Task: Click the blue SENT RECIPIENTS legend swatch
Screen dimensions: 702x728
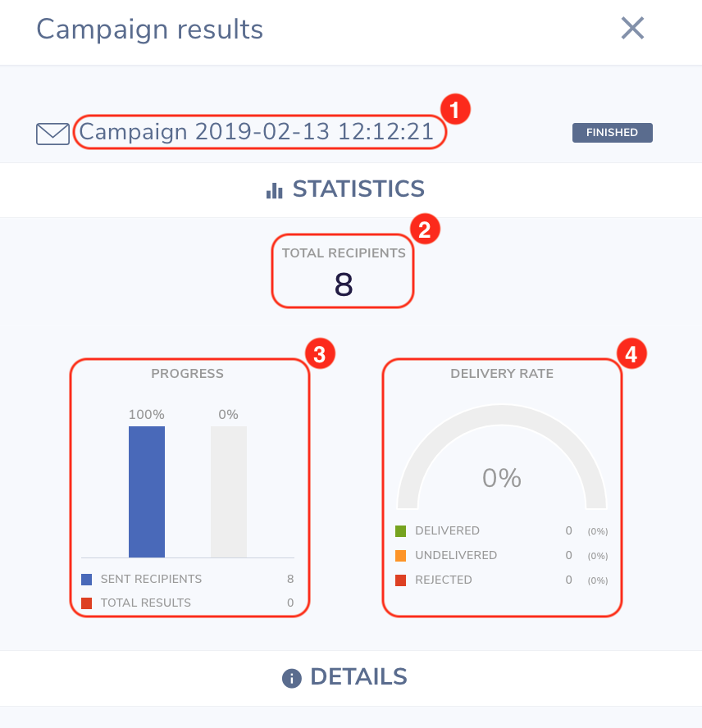Action: click(x=86, y=580)
